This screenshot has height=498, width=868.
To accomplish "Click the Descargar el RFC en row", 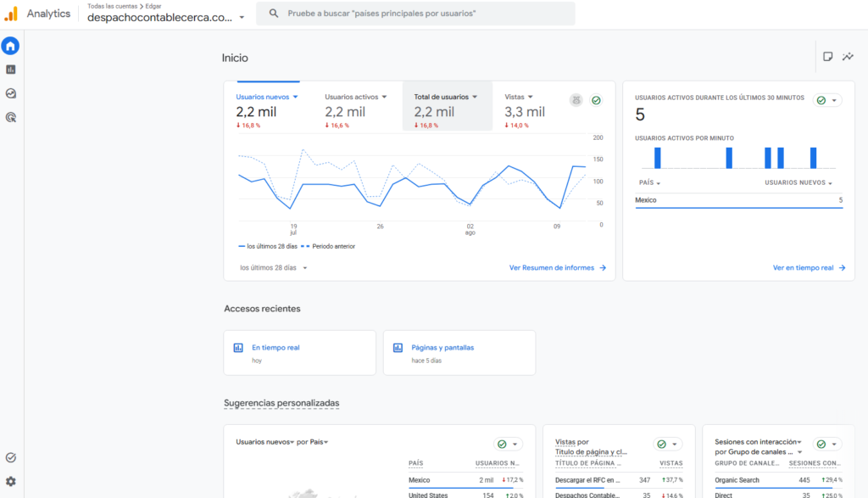I will coord(619,480).
